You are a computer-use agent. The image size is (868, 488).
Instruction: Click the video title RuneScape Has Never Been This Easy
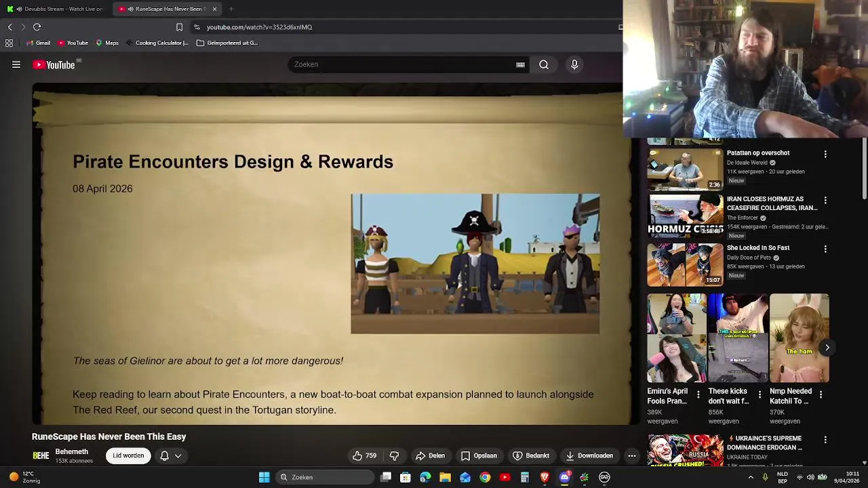coord(108,436)
